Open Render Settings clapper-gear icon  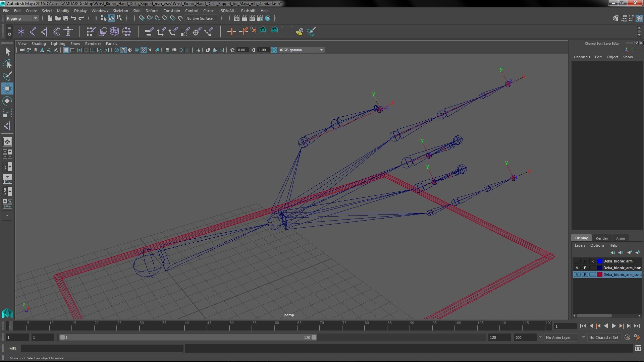point(260,18)
